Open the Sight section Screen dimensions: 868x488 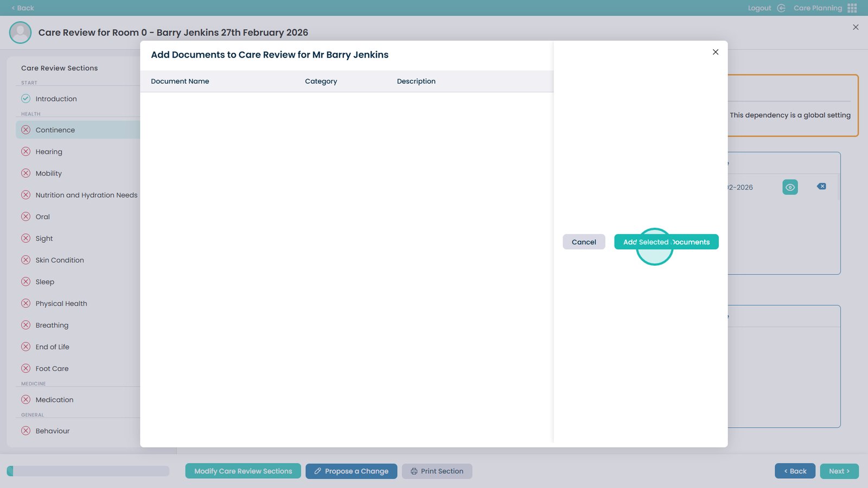pyautogui.click(x=44, y=239)
